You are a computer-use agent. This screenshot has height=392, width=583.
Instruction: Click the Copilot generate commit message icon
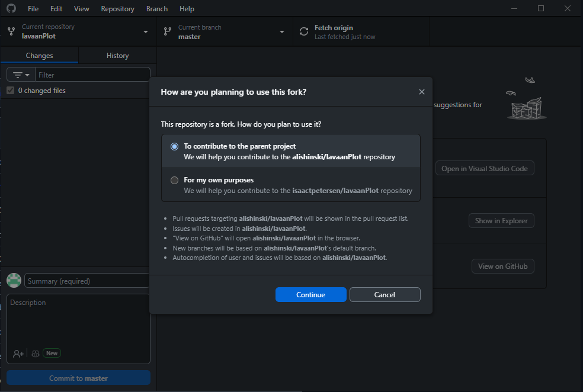(x=36, y=354)
